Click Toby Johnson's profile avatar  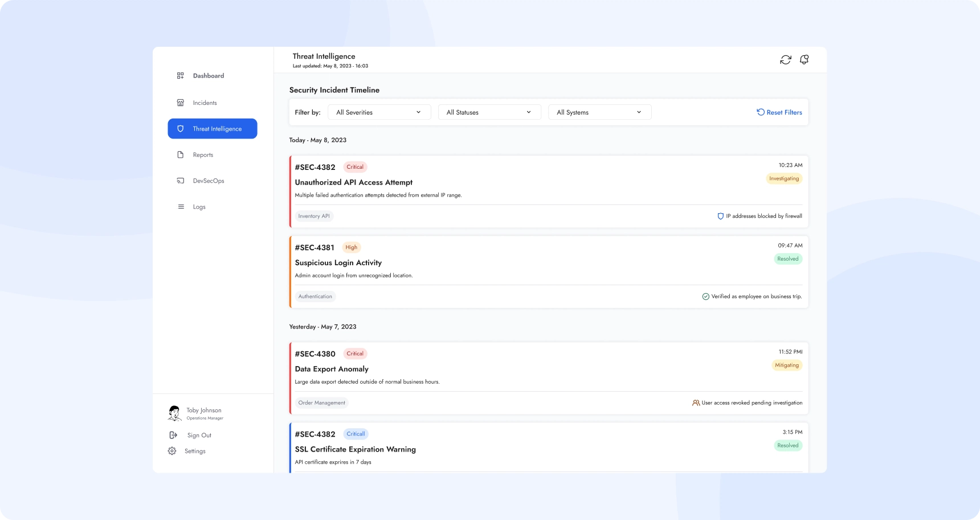click(175, 413)
